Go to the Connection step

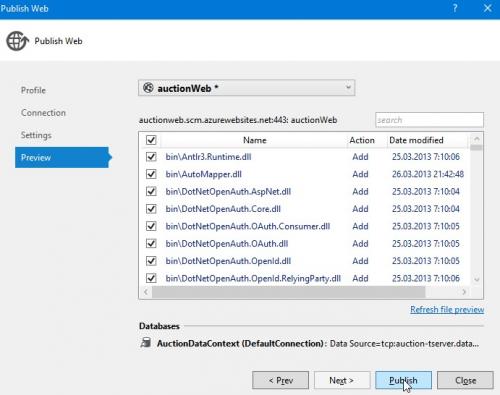[x=43, y=113]
